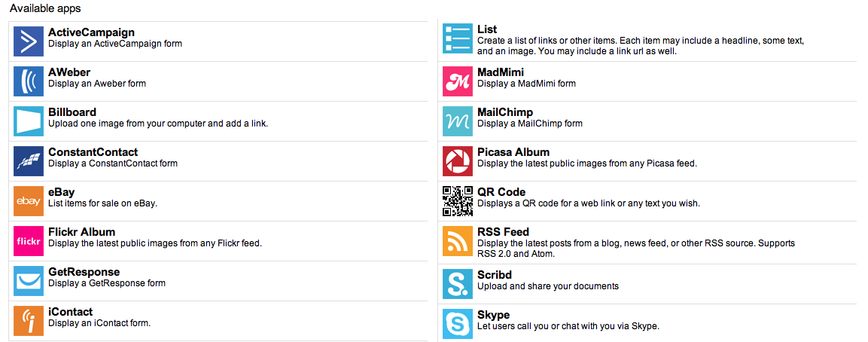Choose the ConstantContact icon
The height and width of the screenshot is (342, 868).
[29, 161]
